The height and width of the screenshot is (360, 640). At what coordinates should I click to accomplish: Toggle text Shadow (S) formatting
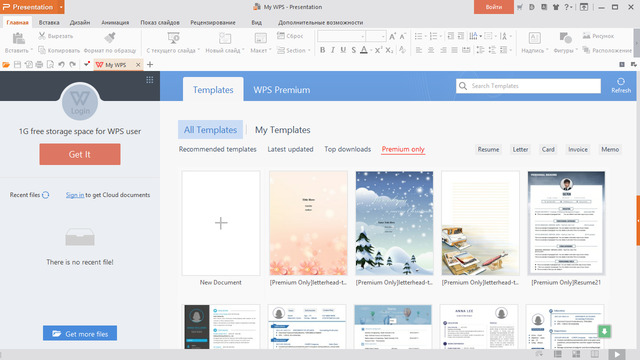(x=353, y=50)
